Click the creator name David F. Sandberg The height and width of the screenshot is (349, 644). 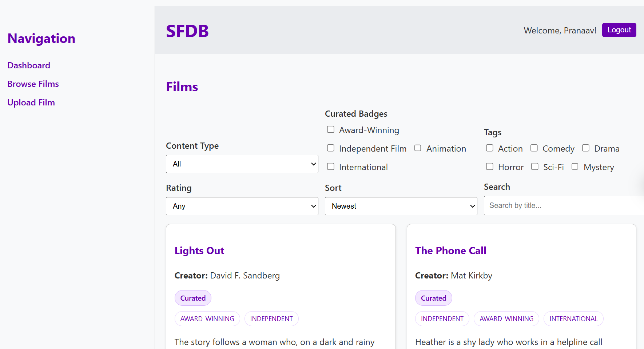[245, 276]
